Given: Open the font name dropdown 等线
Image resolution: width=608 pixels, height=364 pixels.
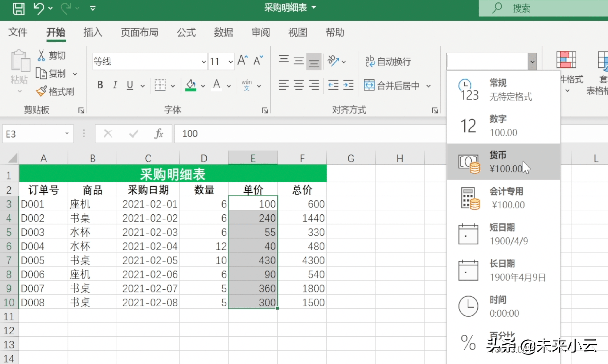Looking at the screenshot, I should pos(204,62).
